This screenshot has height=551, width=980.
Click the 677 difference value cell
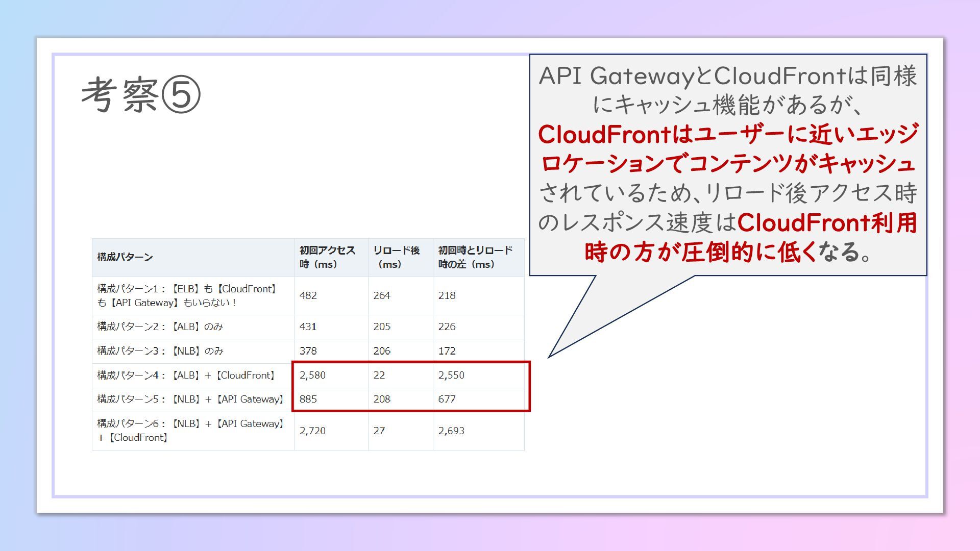click(447, 399)
